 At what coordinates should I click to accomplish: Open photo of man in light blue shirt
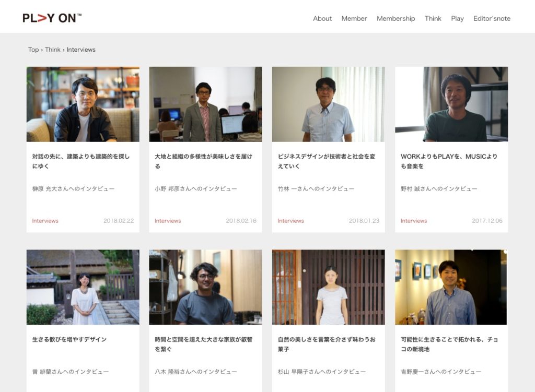[x=328, y=104]
